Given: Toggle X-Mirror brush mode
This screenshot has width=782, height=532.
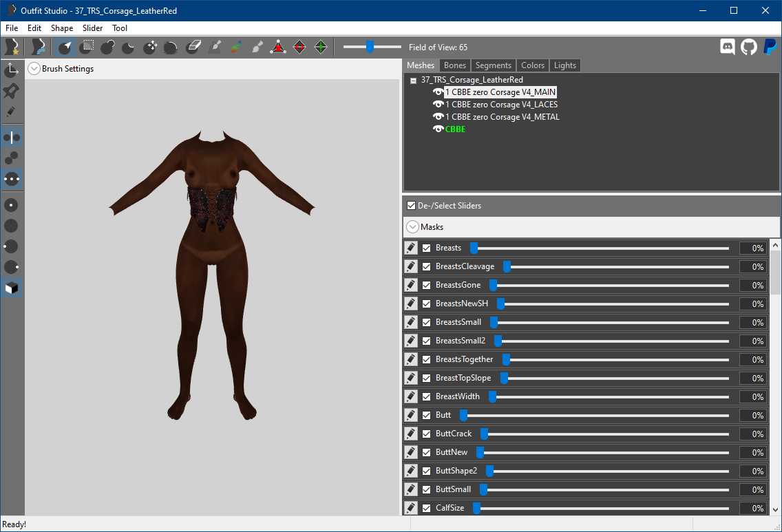Looking at the screenshot, I should [x=12, y=137].
